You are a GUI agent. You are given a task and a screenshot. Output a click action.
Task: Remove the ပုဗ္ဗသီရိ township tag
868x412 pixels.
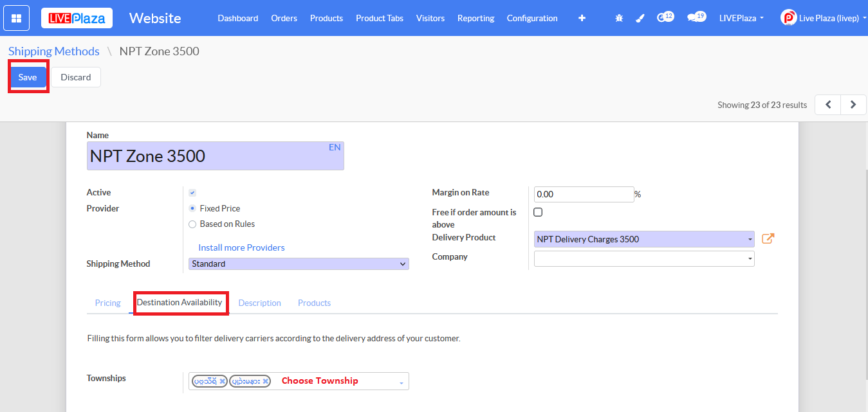[222, 381]
